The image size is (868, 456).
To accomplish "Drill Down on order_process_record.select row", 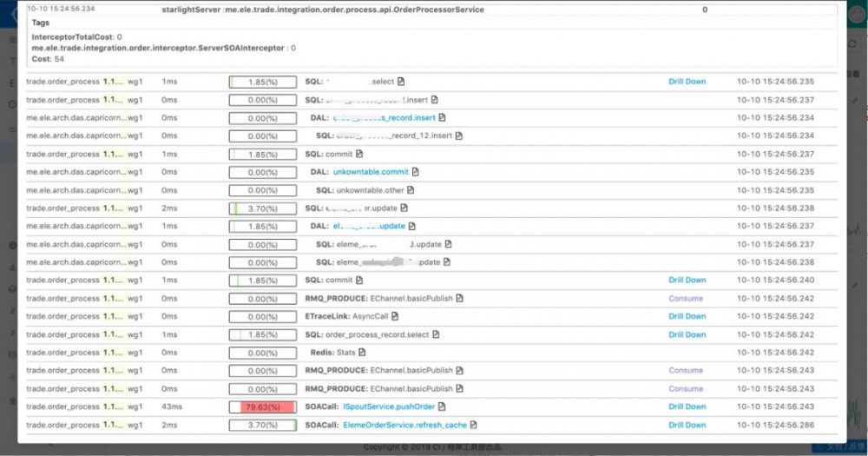I will 687,334.
